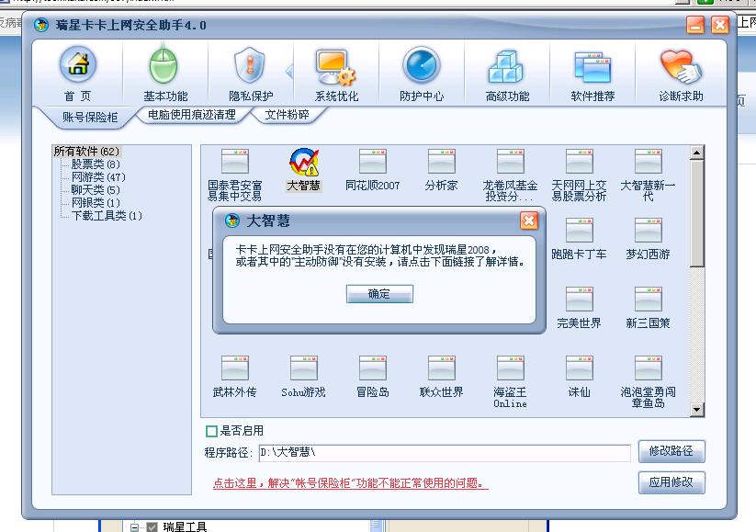Click software list scrollbar up arrow
Screen dimensions: 756x532
(x=696, y=153)
